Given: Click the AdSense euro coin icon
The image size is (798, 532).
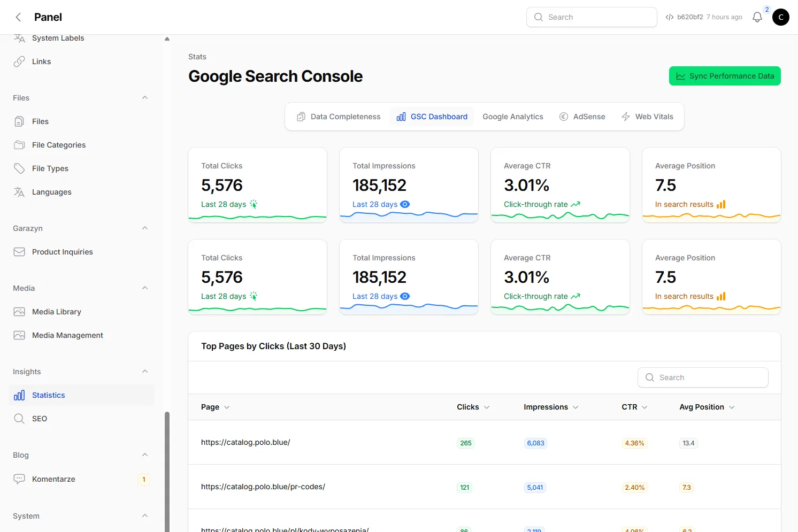Looking at the screenshot, I should 564,117.
